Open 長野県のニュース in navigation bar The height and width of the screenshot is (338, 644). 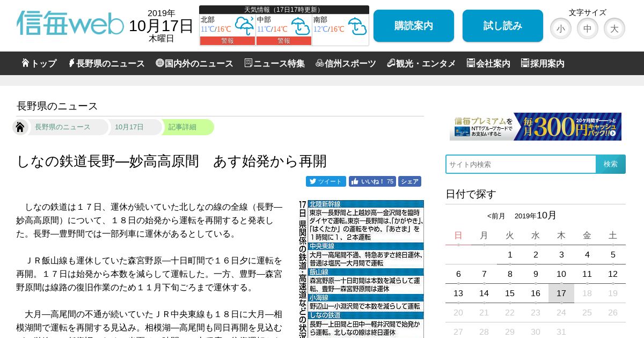point(106,63)
